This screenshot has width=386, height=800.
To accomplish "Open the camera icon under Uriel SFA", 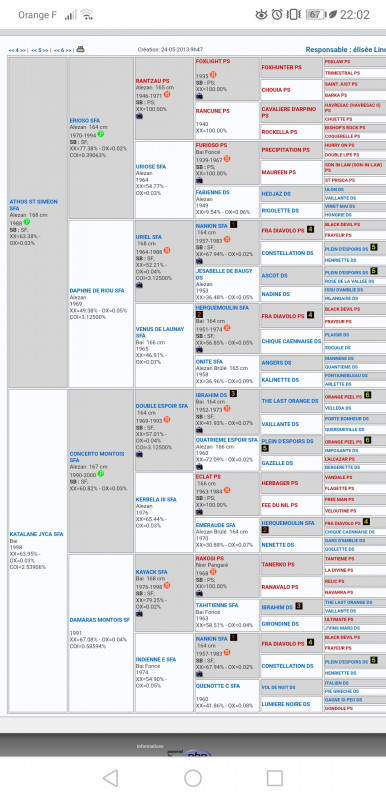I will (139, 285).
